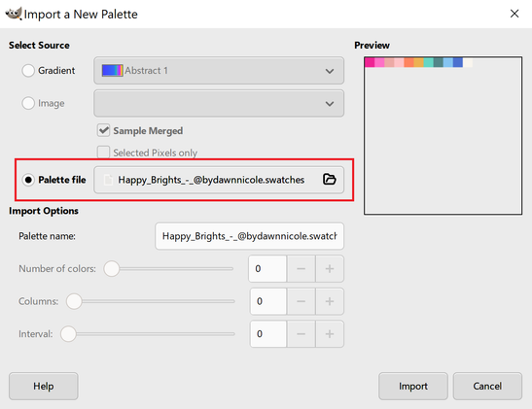Click the Import button
Image resolution: width=532 pixels, height=409 pixels.
point(413,386)
